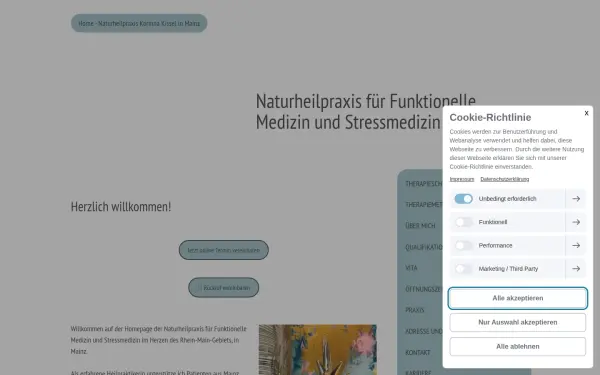This screenshot has width=600, height=375.
Task: Open the 'Impressum' link
Action: [461, 179]
